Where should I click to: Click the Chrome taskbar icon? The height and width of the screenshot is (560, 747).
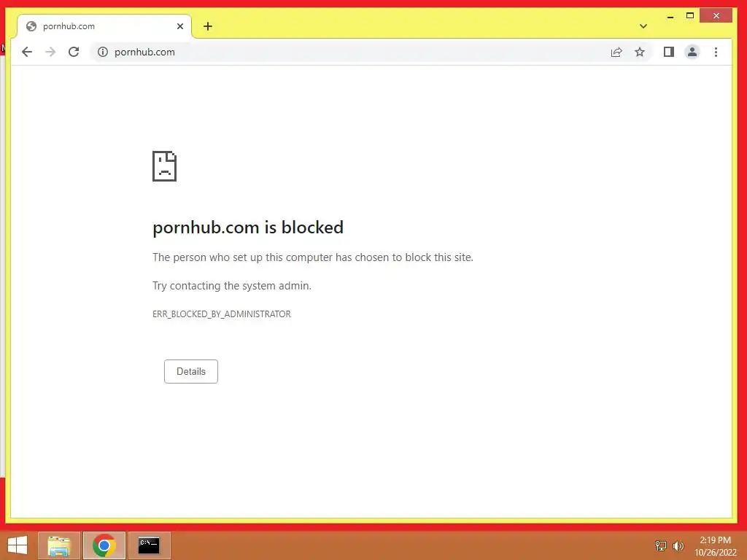pyautogui.click(x=104, y=545)
